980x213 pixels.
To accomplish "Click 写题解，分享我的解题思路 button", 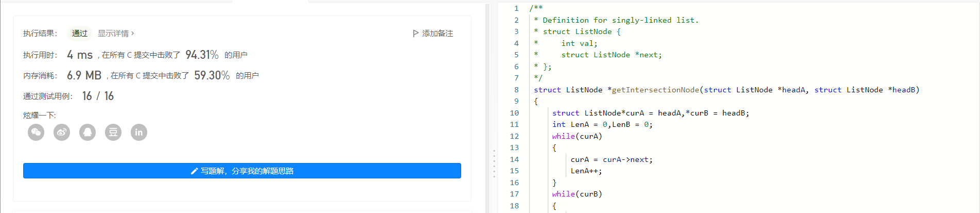I will click(242, 171).
